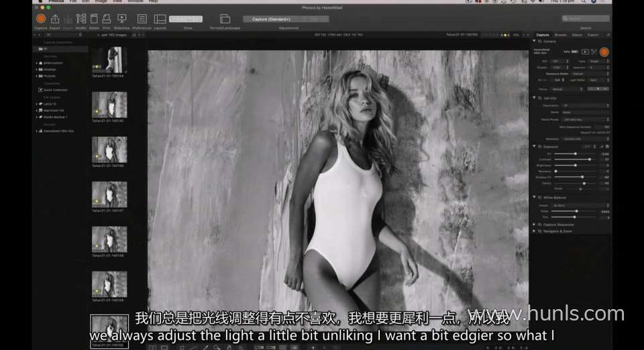Expand the Navigator & Zoom section
Viewport: 644px width, 350px height.
tap(535, 231)
